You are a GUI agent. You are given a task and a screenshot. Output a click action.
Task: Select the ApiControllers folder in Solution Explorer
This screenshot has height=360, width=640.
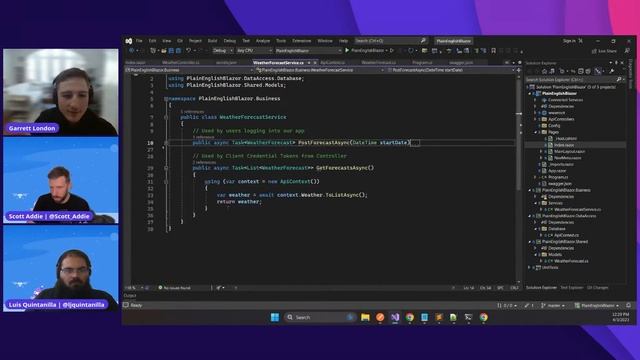[x=561, y=119]
